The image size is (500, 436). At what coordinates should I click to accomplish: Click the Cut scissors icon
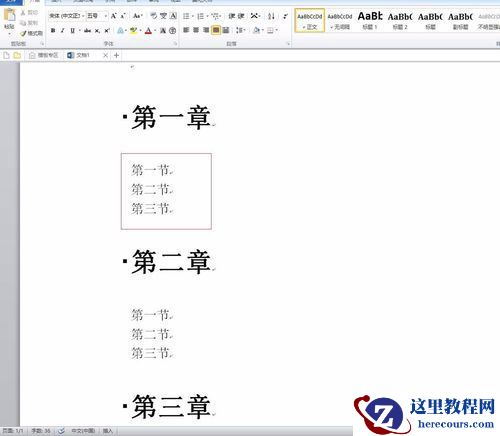tap(23, 13)
